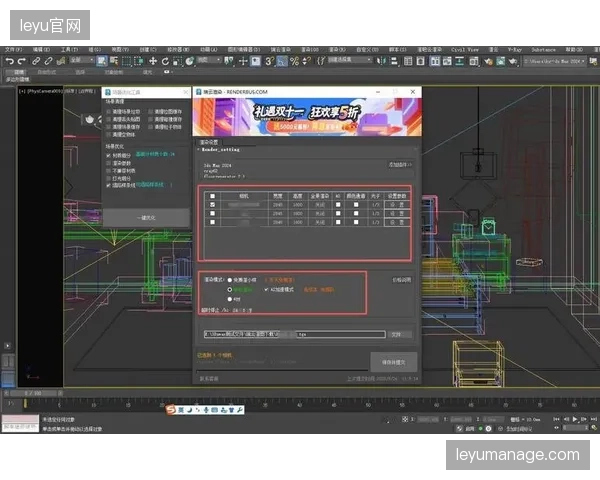Click the browse button beside the output path
Screen dimensions: 600x480
pyautogui.click(x=400, y=335)
